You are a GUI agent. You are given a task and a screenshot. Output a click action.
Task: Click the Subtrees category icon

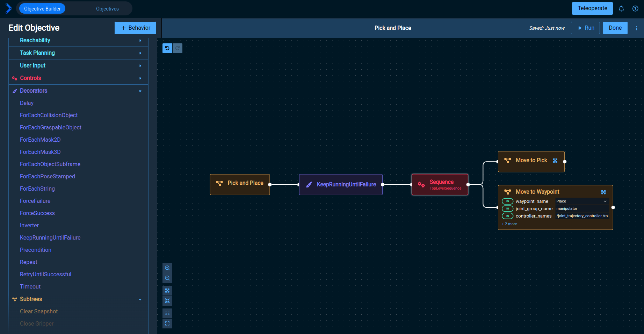[15, 299]
